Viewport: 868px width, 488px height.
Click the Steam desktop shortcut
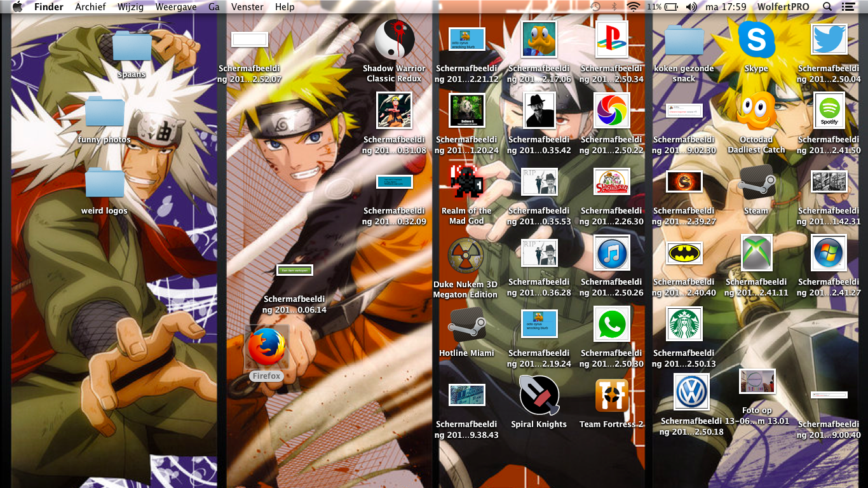tap(756, 182)
